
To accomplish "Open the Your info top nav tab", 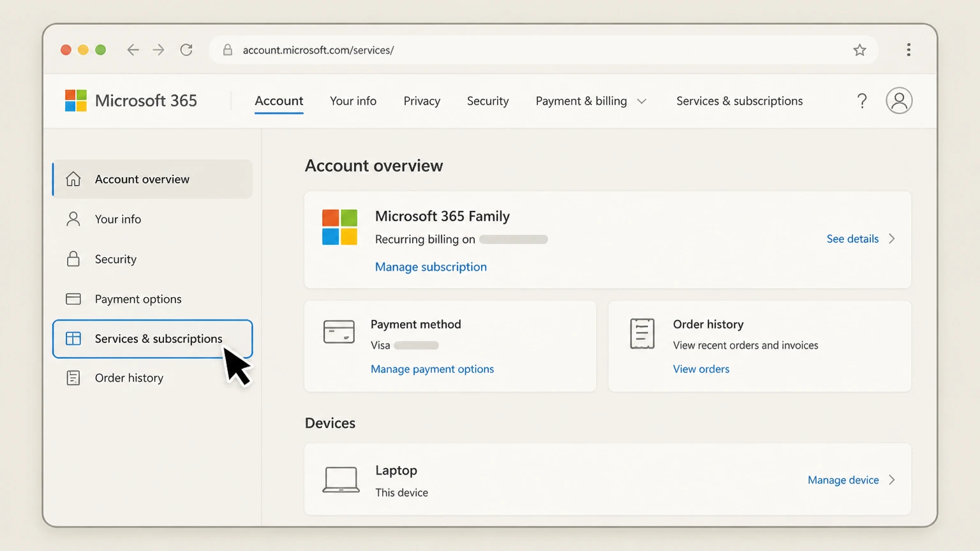I will (x=353, y=101).
